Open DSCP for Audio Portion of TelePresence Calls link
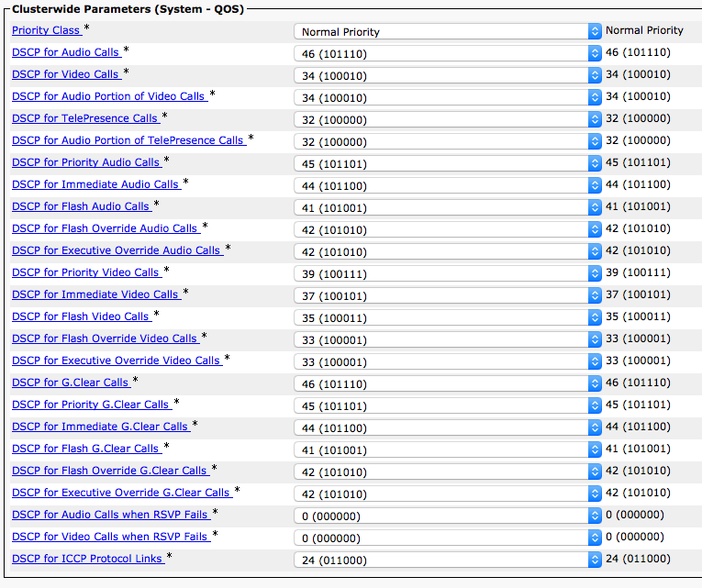 coord(129,140)
